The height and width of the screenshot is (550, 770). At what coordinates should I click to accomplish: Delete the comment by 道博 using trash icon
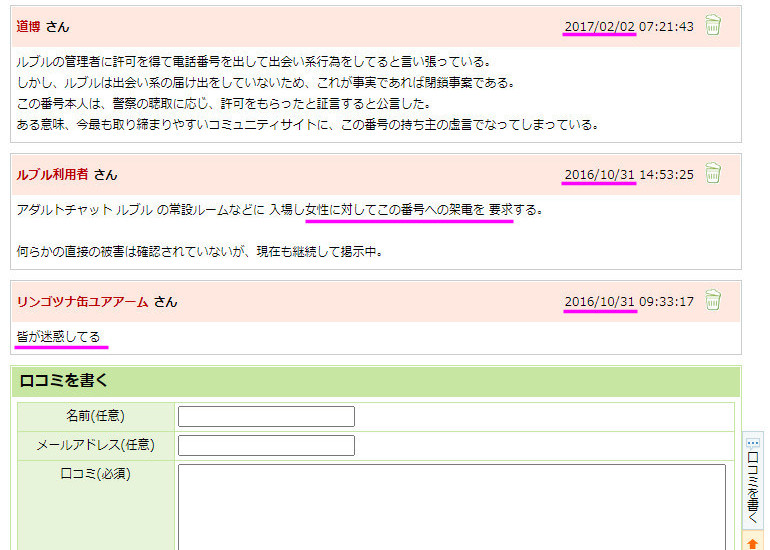[713, 25]
